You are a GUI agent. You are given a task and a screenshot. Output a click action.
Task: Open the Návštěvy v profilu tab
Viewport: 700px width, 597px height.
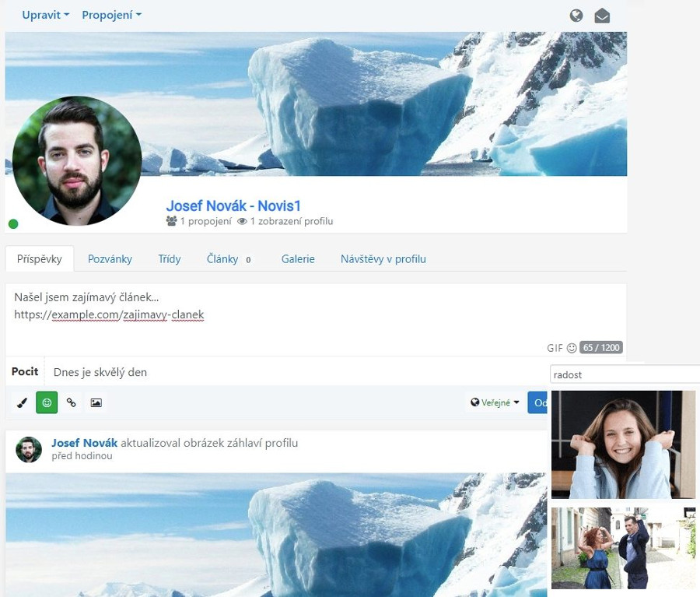383,259
